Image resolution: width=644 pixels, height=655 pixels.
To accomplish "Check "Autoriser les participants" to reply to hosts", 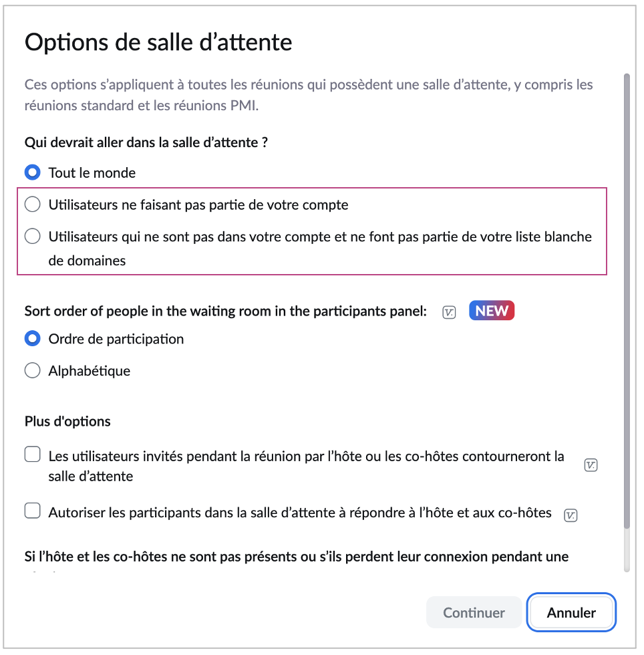I will click(32, 512).
